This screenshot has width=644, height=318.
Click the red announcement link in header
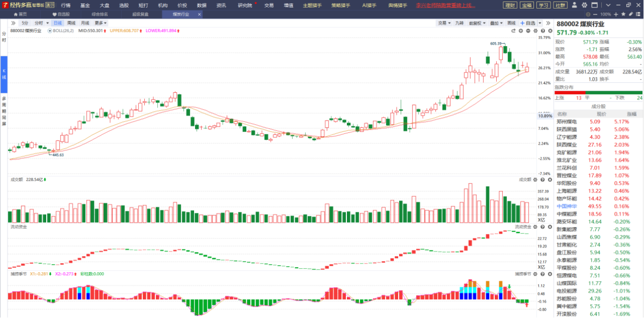click(x=445, y=5)
